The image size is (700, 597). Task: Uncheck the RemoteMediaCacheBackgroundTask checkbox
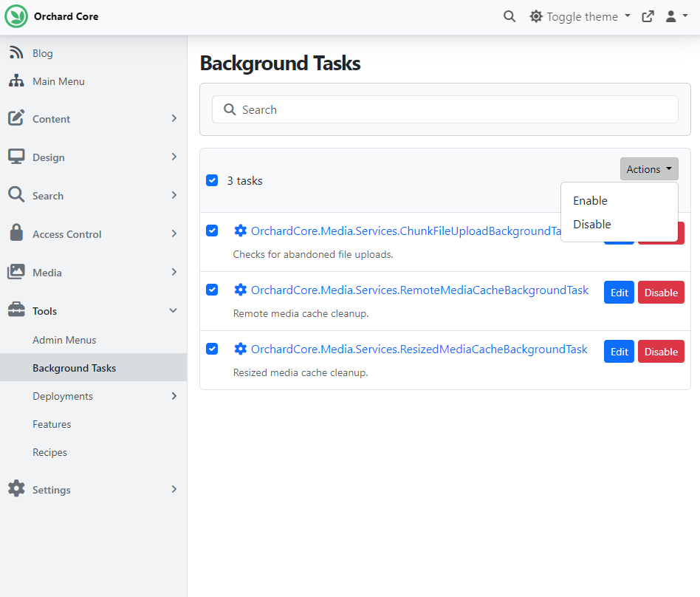(212, 290)
